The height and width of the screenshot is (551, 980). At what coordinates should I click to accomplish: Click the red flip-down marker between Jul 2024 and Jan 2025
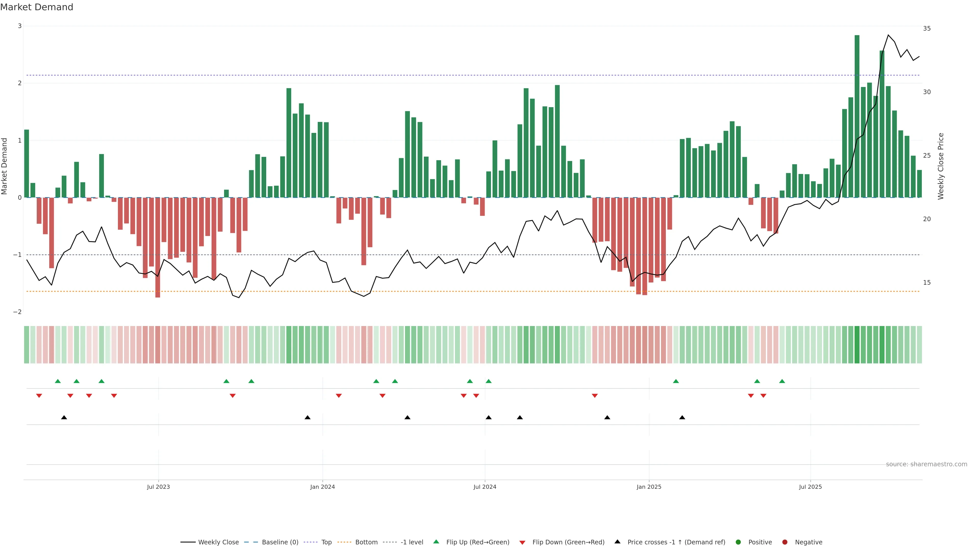coord(595,396)
